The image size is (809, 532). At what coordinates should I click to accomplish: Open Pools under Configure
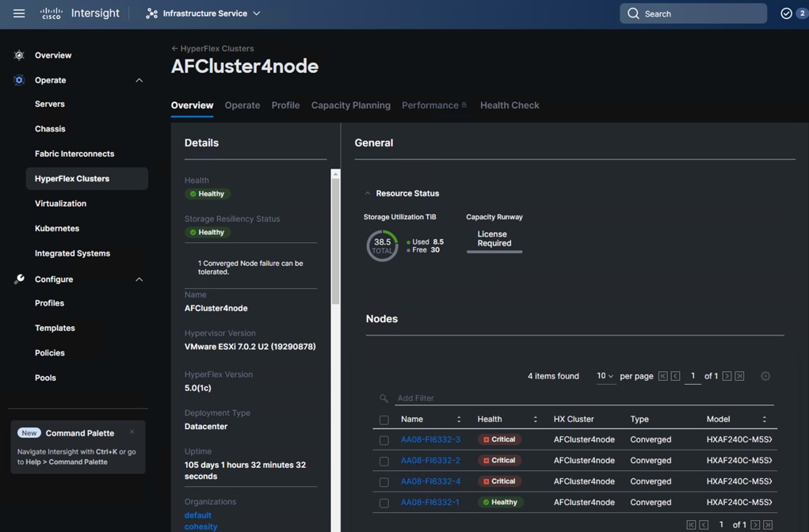click(45, 378)
